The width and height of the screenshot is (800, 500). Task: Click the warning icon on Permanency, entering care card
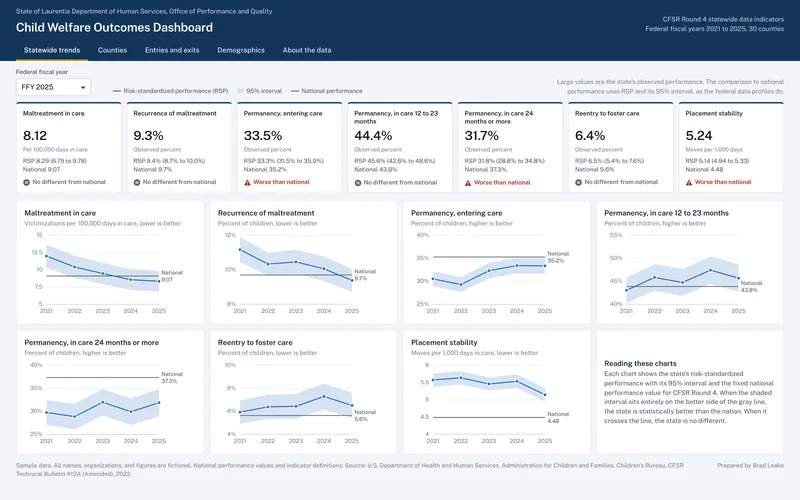pyautogui.click(x=247, y=182)
